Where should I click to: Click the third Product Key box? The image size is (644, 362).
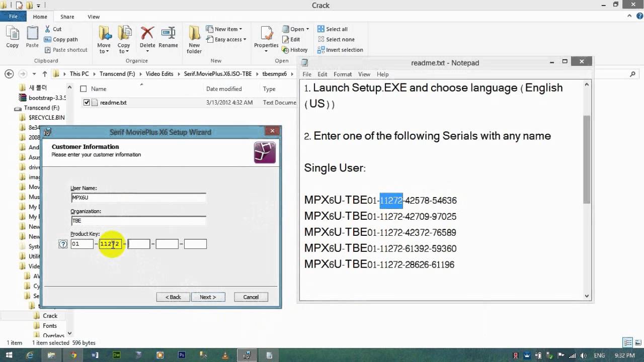point(139,244)
